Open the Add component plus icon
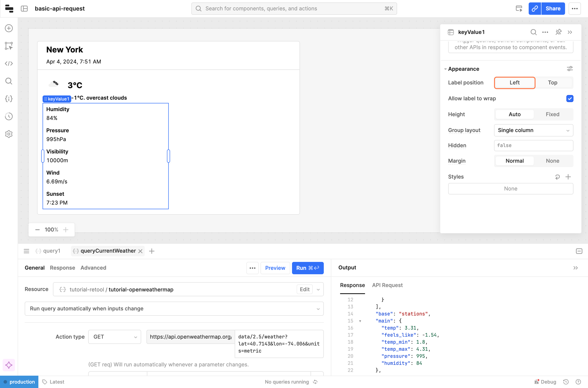Image resolution: width=588 pixels, height=388 pixels. [9, 28]
